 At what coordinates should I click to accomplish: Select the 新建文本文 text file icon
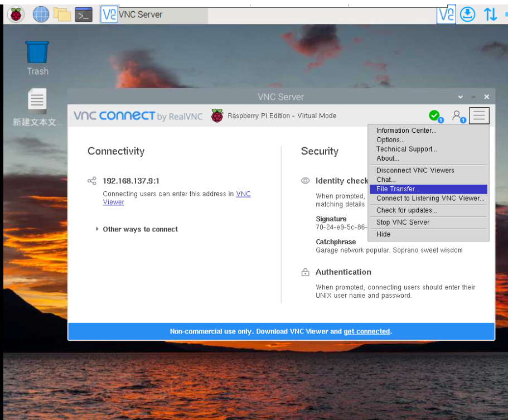pos(37,107)
